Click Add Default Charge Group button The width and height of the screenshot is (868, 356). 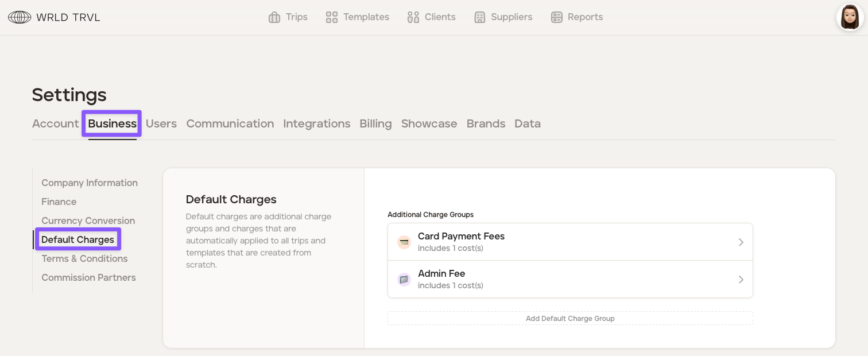[570, 318]
